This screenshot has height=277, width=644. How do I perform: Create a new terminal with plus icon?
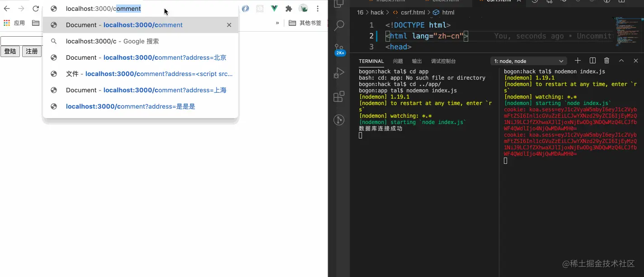point(578,61)
